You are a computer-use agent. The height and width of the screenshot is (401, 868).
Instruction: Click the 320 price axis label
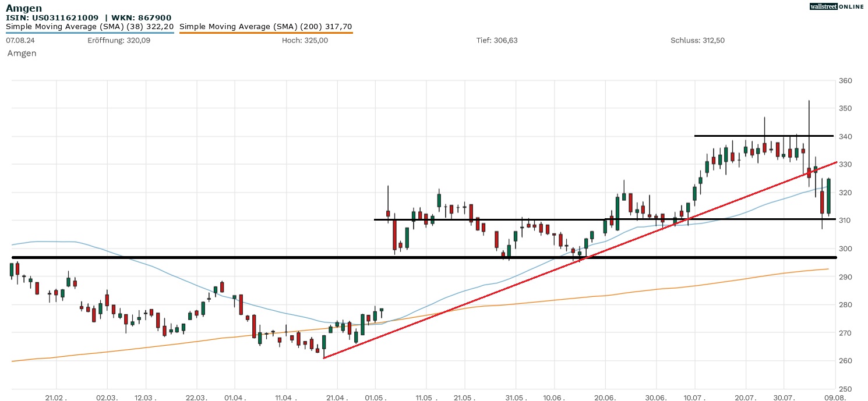pos(845,193)
